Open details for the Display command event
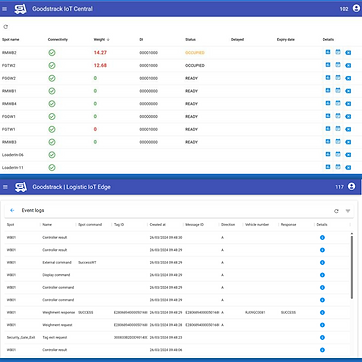Viewport: 362px width, 362px height. click(322, 275)
